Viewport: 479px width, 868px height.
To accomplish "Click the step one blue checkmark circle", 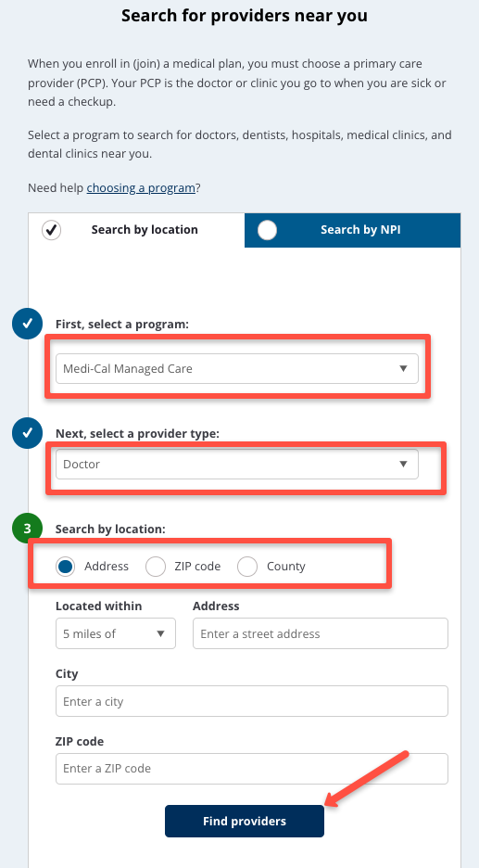I will click(x=27, y=324).
